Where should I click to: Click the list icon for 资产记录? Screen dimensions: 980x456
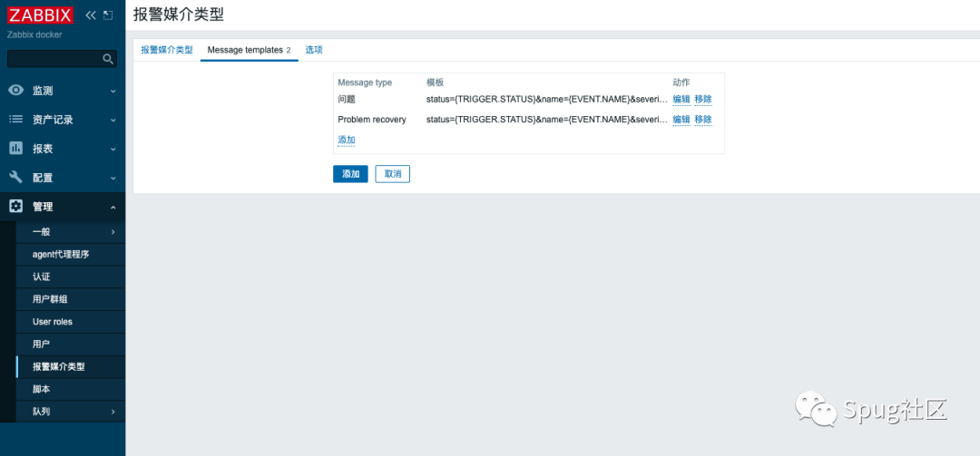(15, 120)
